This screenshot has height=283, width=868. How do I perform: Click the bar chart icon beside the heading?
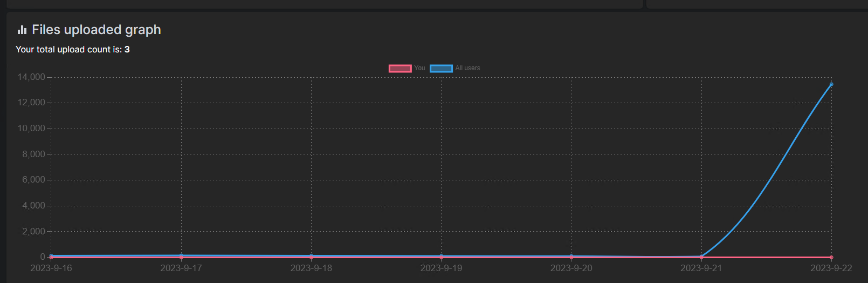(22, 30)
